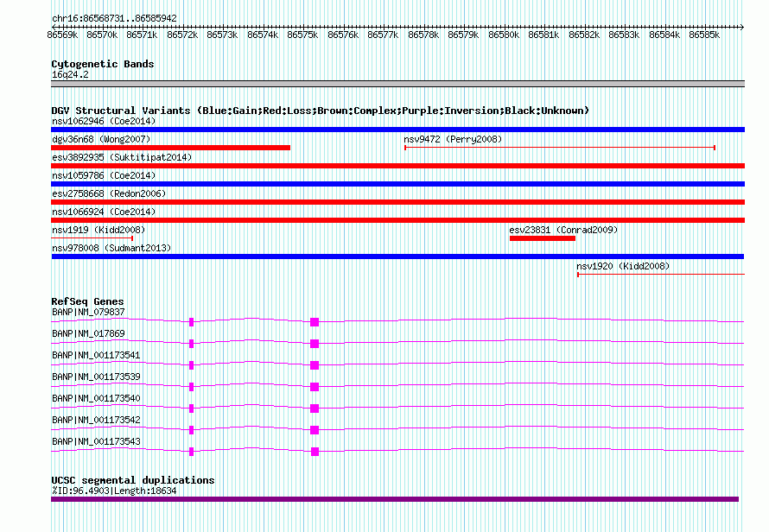Open variant esv2758668 (Redon2006) label
This screenshot has width=769, height=532.
109,193
